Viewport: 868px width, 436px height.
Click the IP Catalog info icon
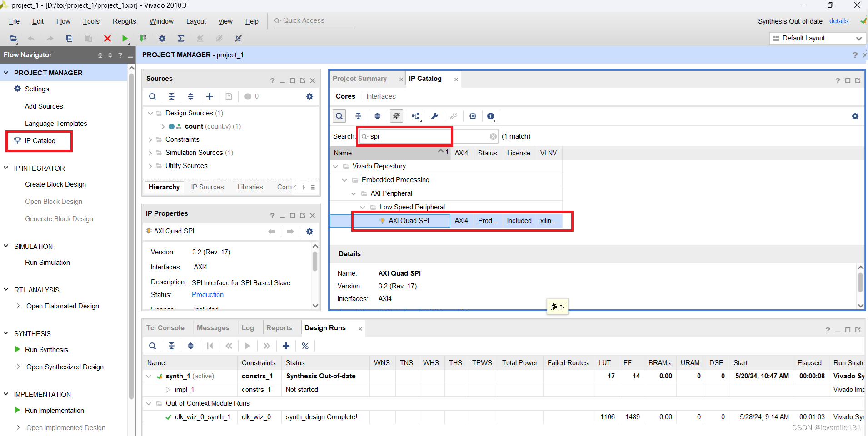click(491, 116)
